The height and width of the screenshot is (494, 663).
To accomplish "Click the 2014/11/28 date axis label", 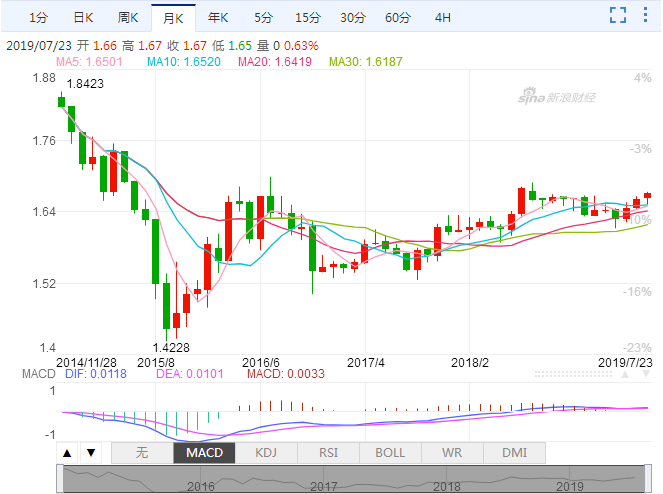I will [x=86, y=362].
